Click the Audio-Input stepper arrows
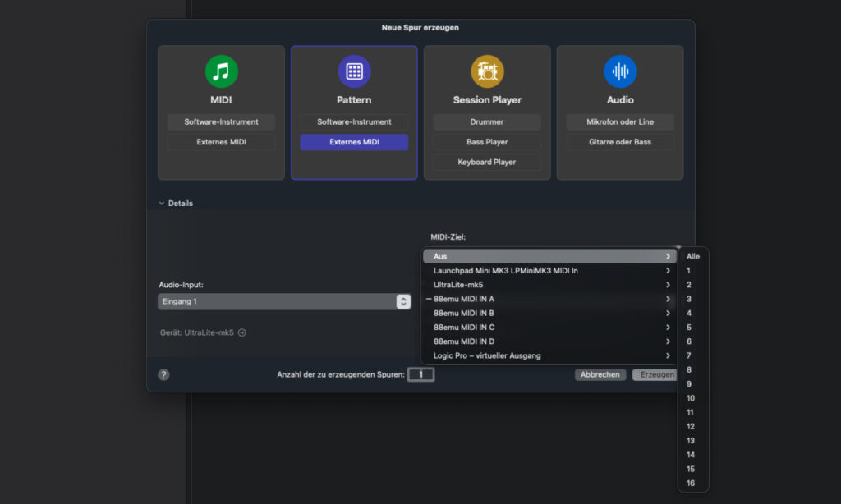Image resolution: width=841 pixels, height=504 pixels. 403,301
